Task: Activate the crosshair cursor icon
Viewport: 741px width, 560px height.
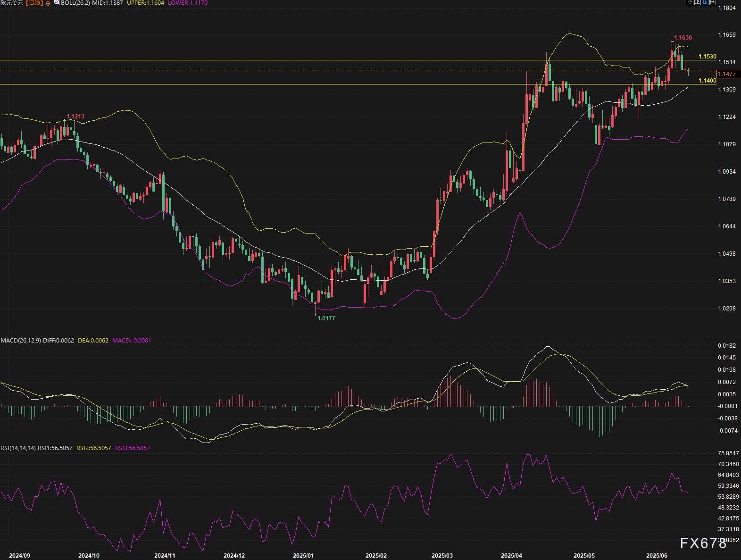Action: (690, 2)
